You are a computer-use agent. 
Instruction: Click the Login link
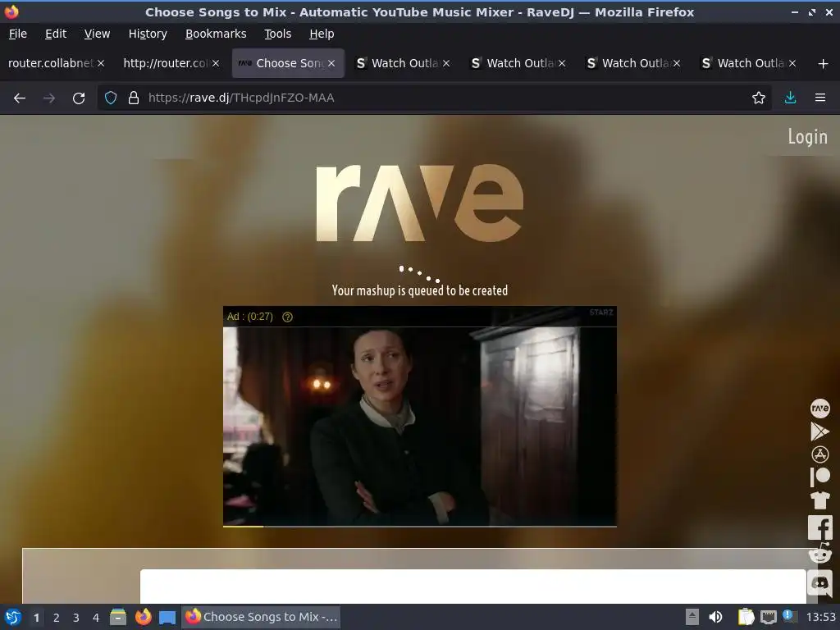pyautogui.click(x=807, y=137)
